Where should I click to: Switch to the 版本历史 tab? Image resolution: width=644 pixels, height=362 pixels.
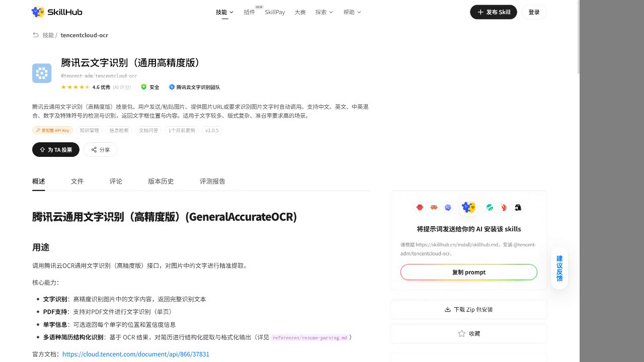tap(161, 182)
